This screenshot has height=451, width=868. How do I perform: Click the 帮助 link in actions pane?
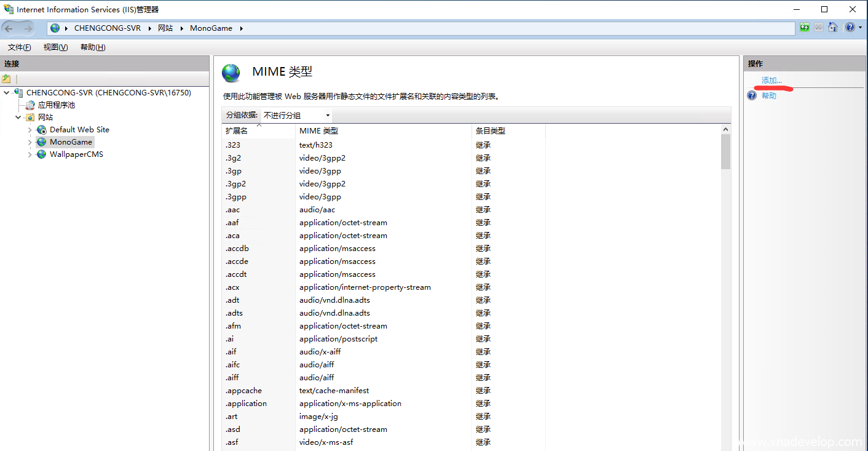coord(768,96)
